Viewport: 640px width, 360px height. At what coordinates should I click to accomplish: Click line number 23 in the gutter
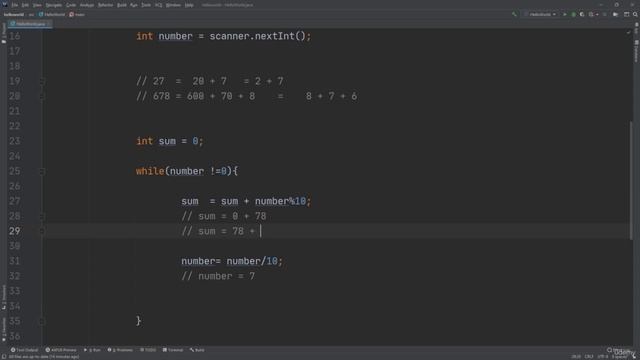[14, 141]
